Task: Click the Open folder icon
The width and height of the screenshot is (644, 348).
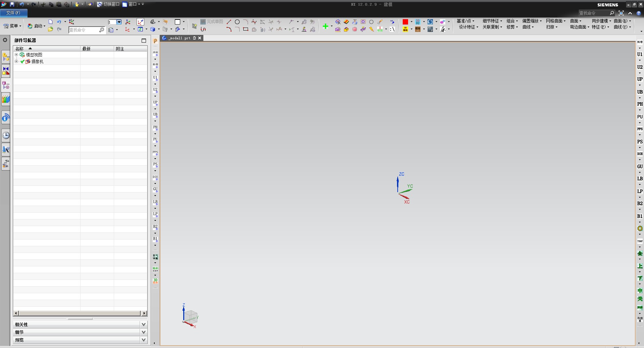Action: tap(50, 29)
